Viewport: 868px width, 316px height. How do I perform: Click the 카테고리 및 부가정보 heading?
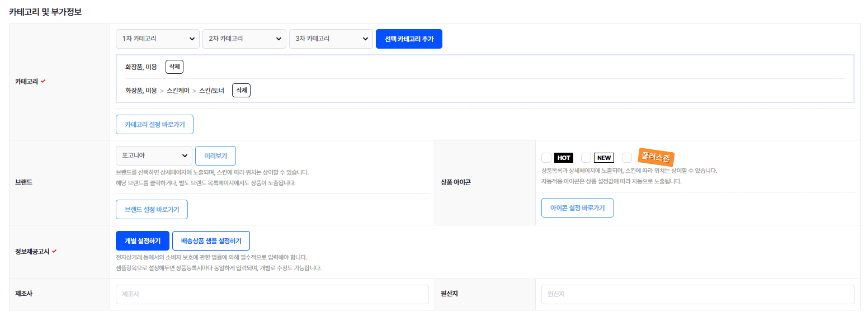(45, 11)
